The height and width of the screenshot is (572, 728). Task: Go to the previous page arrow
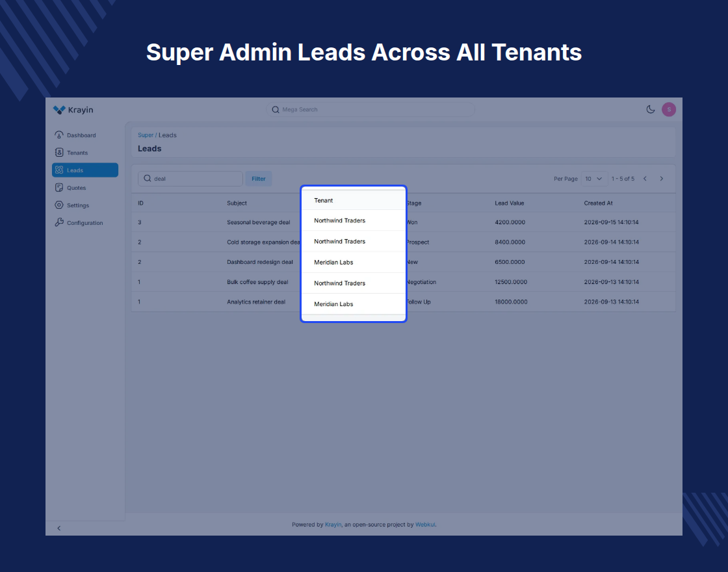coord(645,179)
